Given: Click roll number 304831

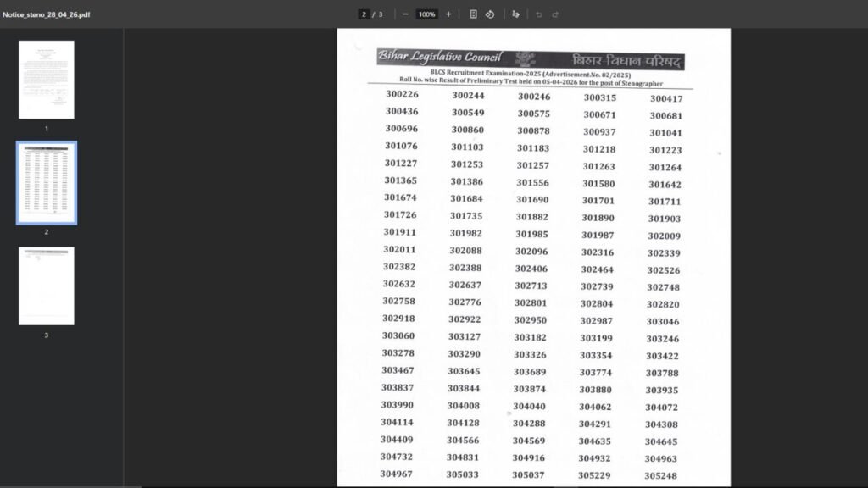Looking at the screenshot, I should coord(463,457).
